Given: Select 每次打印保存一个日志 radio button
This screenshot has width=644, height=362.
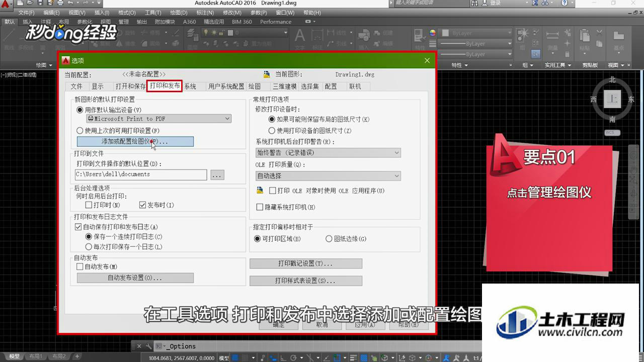Looking at the screenshot, I should point(89,247).
